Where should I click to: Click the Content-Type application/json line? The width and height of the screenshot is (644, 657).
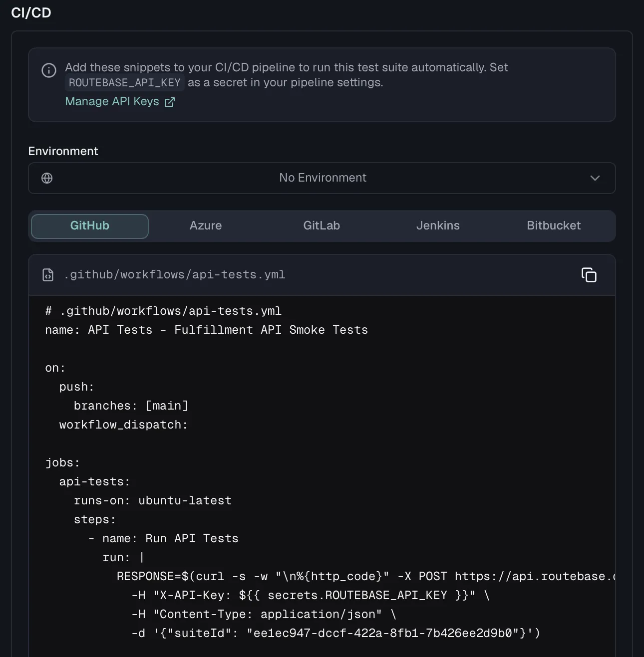coord(264,615)
